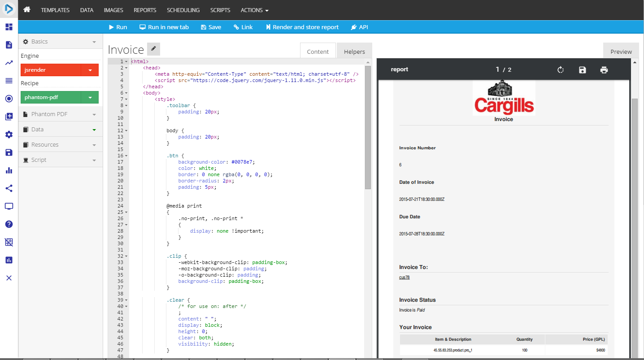
Task: Switch to the Helpers tab
Action: [354, 52]
